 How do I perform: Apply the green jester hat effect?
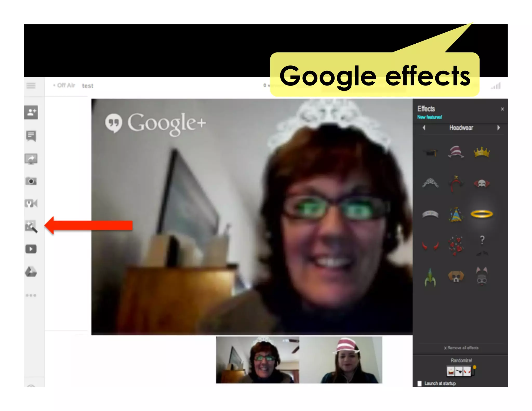pyautogui.click(x=430, y=277)
